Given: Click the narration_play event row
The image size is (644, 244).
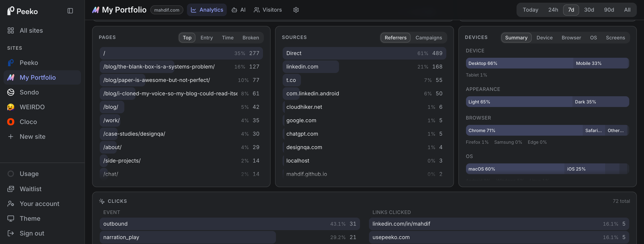Looking at the screenshot, I should [230, 237].
